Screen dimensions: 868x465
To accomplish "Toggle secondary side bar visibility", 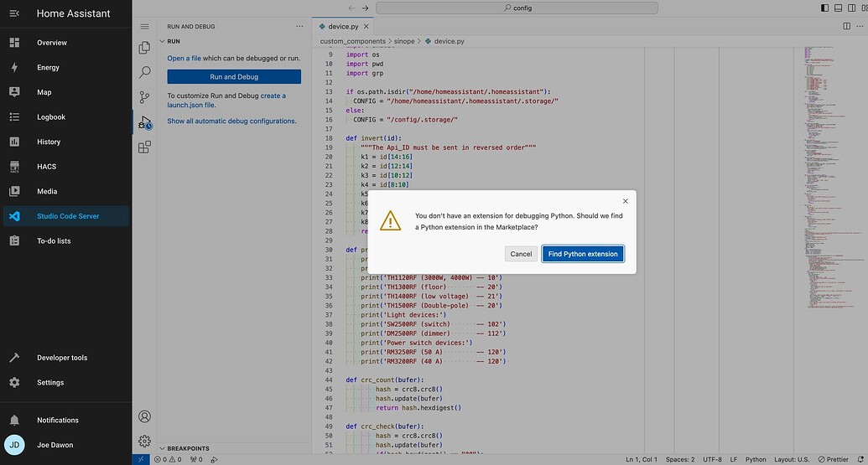I will (851, 8).
